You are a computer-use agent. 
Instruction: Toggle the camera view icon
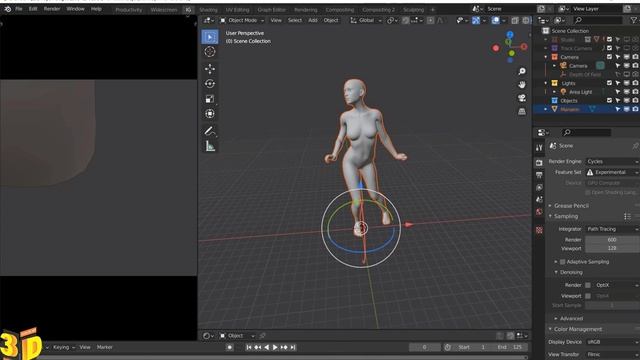(522, 98)
